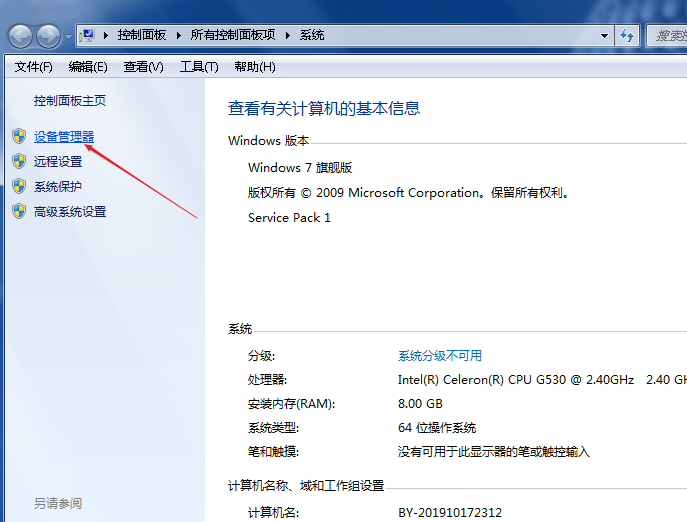
Task: Select 控制面板 breadcrumb in address bar
Action: pos(142,35)
